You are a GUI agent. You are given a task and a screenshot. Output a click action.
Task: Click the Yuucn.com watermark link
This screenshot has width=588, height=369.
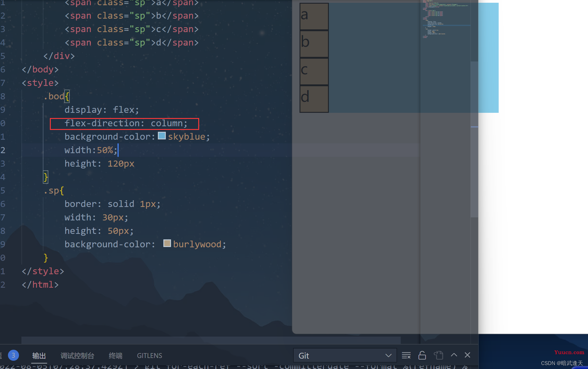click(x=569, y=352)
